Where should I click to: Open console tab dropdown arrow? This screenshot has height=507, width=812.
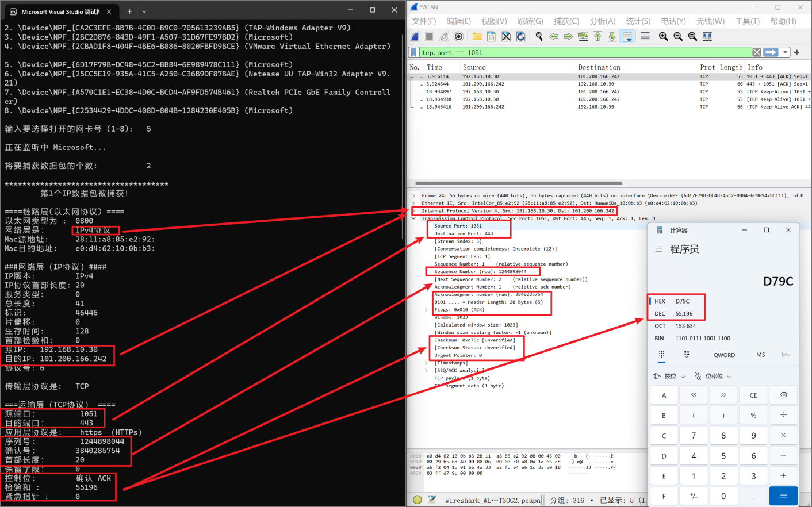(144, 11)
